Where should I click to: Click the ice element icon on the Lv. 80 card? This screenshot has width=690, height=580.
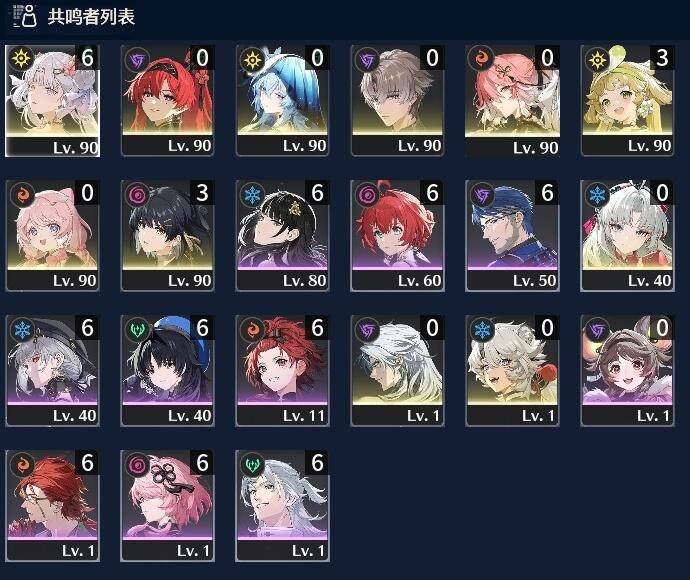(252, 194)
